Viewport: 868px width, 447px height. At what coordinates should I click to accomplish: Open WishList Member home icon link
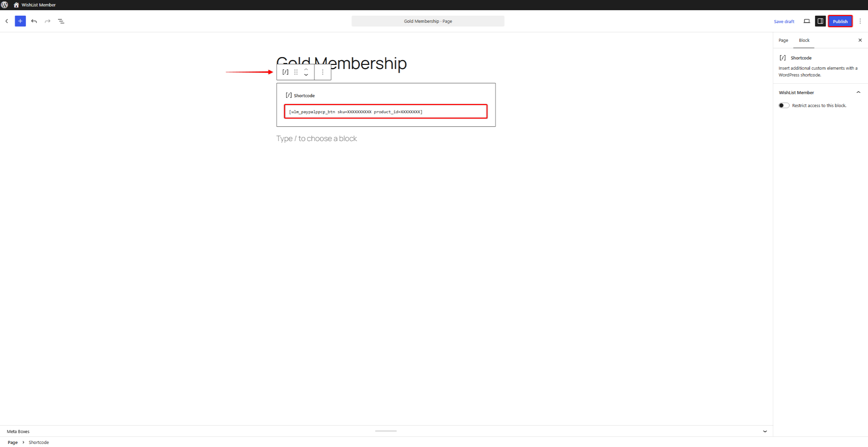coord(16,5)
